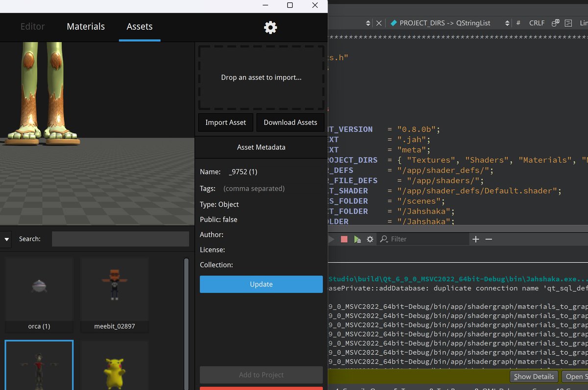Screen dimensions: 588x390
Task: Open the output pane settings gear
Action: (x=370, y=239)
